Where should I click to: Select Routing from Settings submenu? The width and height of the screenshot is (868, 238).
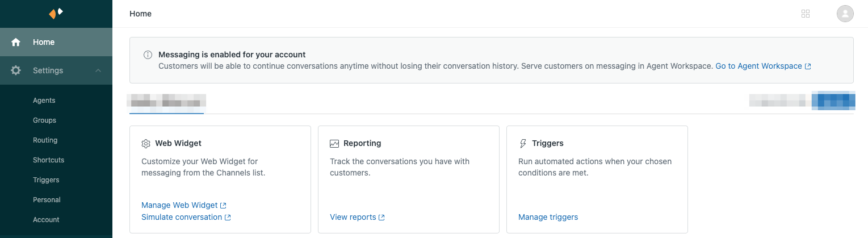point(45,140)
